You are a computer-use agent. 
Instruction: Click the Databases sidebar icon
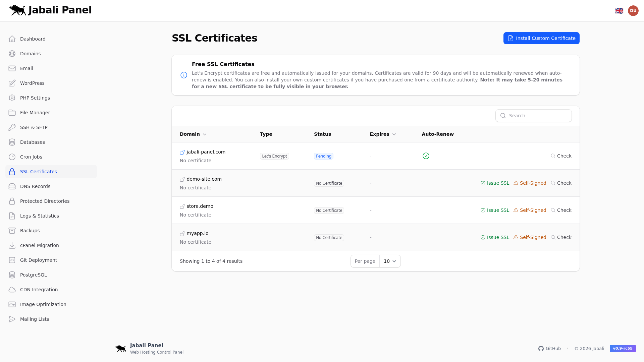12,142
